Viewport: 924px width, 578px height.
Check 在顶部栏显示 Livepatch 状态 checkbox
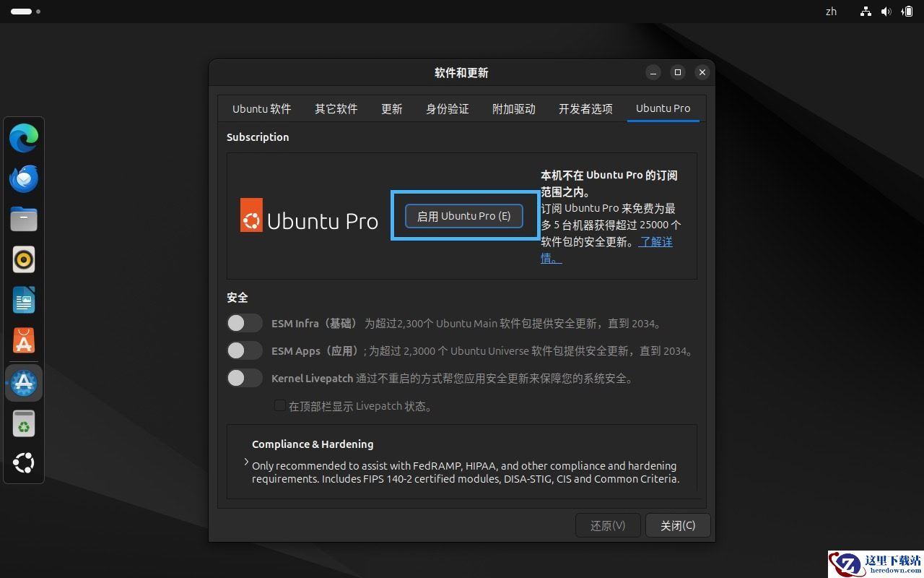point(279,406)
